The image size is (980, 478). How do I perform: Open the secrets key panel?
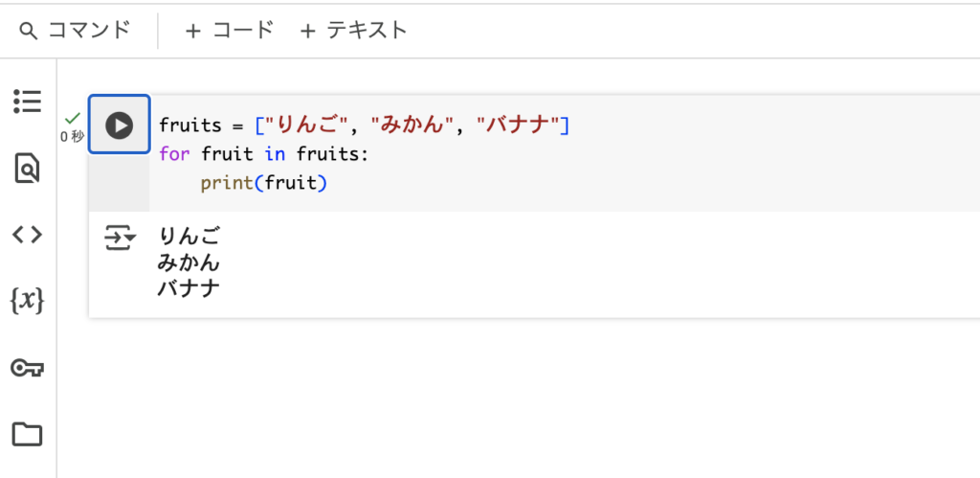coord(28,369)
